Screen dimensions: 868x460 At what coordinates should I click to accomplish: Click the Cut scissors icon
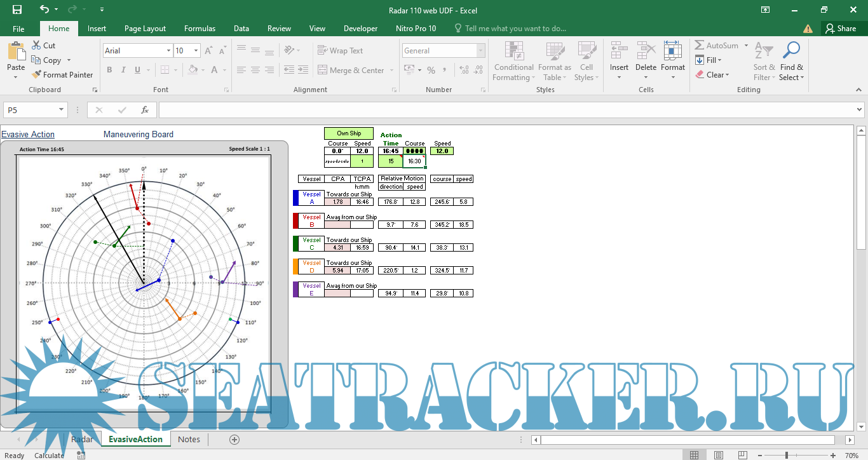[x=37, y=45]
